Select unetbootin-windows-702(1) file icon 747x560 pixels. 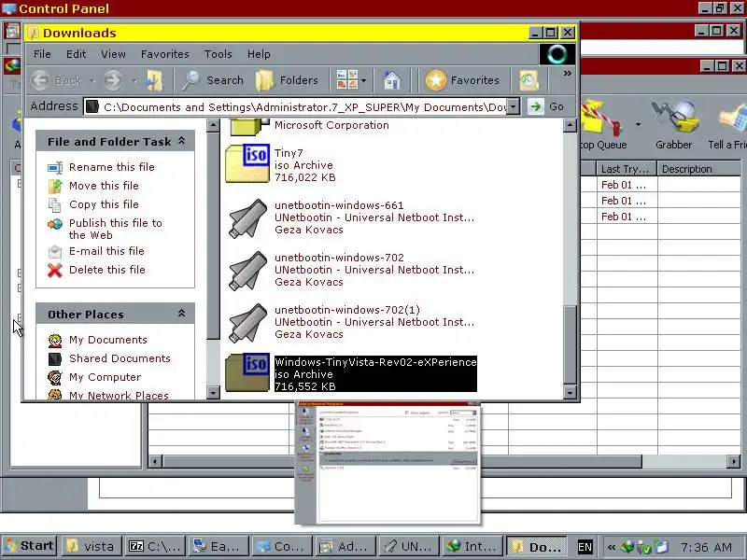tap(247, 322)
